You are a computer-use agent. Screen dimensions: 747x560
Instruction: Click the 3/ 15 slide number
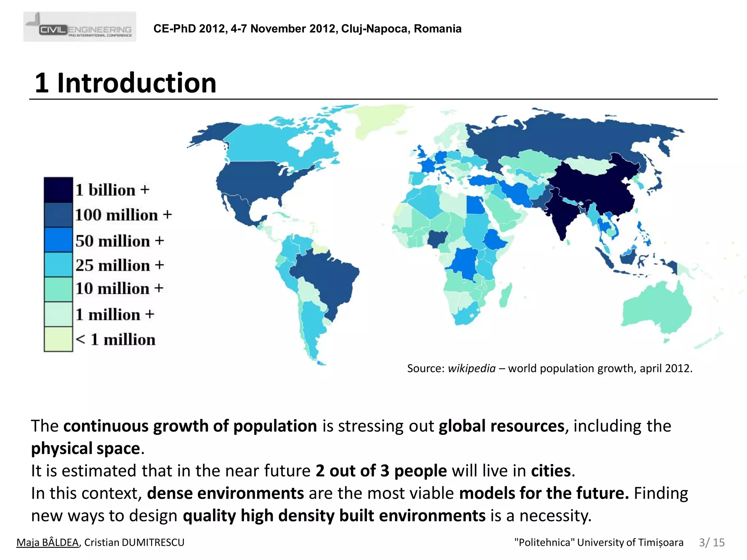pos(712,542)
